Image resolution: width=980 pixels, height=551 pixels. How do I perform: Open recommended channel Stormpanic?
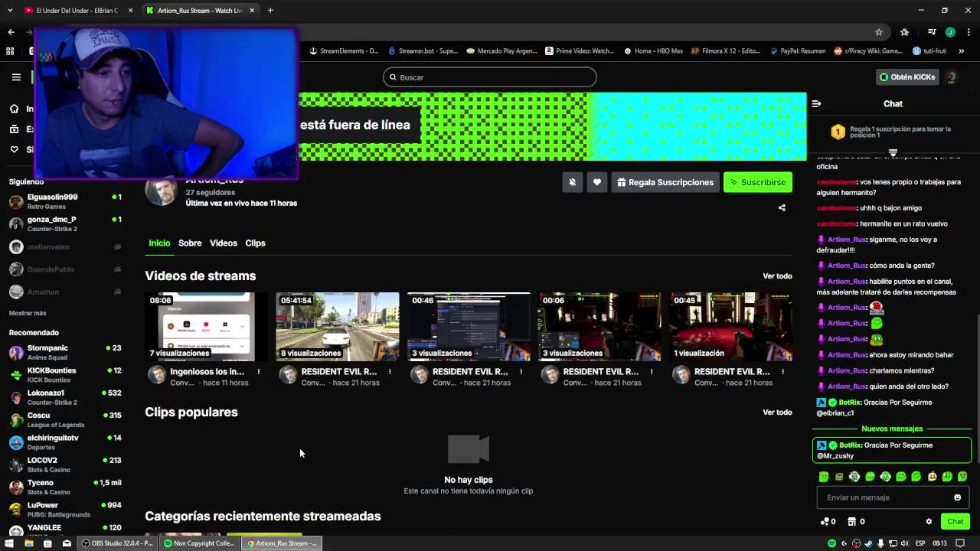click(x=65, y=353)
